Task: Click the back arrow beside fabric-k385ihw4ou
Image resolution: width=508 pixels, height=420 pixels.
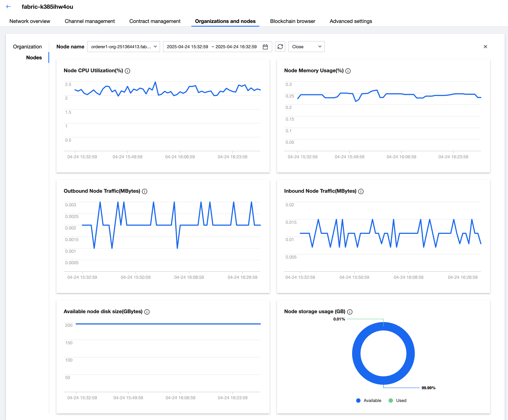Action: tap(8, 7)
